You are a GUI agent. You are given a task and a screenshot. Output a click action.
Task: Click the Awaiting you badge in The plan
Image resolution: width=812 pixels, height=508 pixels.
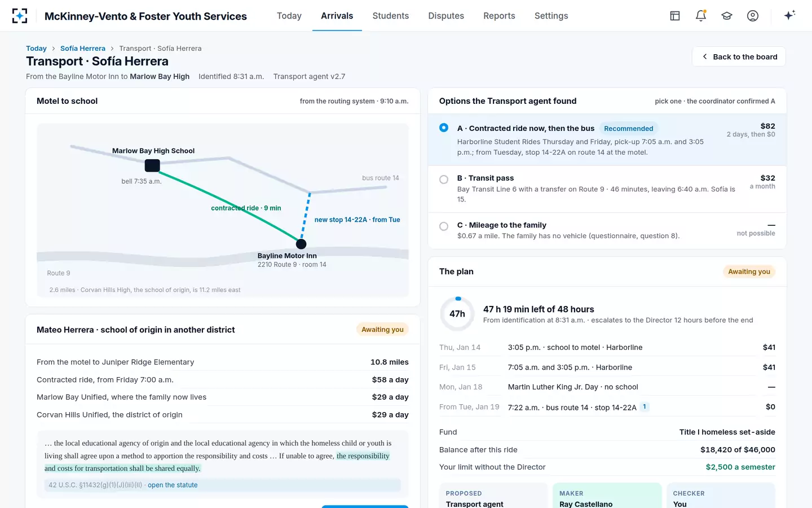coord(749,271)
